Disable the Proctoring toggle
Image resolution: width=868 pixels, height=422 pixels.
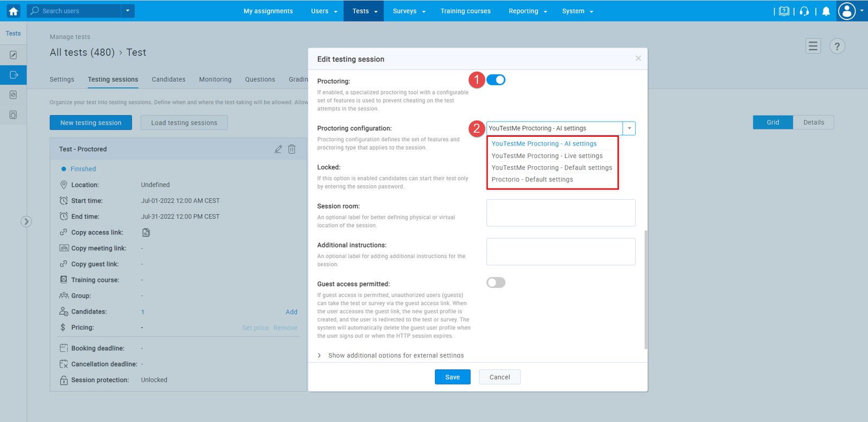[496, 80]
